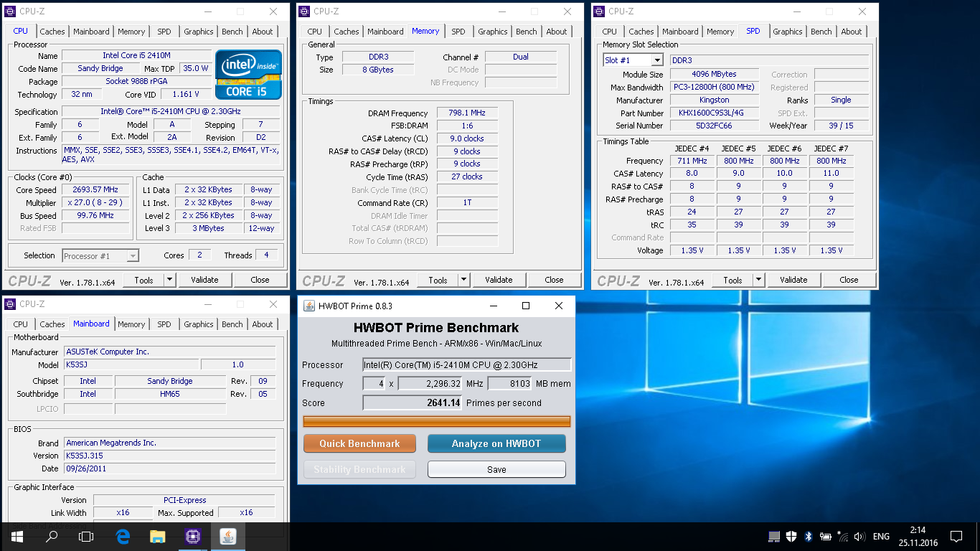Click Validate in CPU-Z Memory window
Screen dimensions: 980x551
[499, 280]
